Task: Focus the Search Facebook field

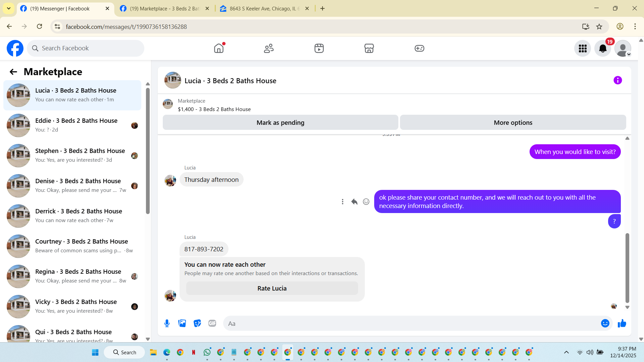Action: pos(86,48)
